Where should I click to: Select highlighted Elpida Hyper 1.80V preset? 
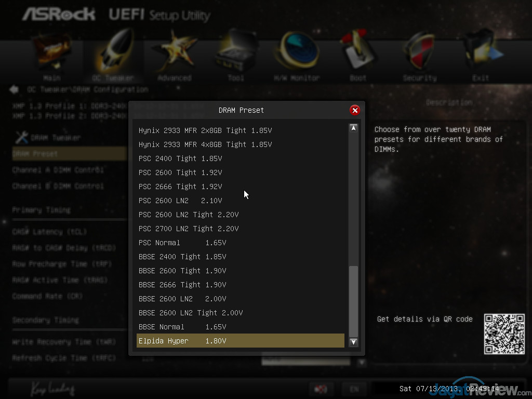pyautogui.click(x=240, y=341)
